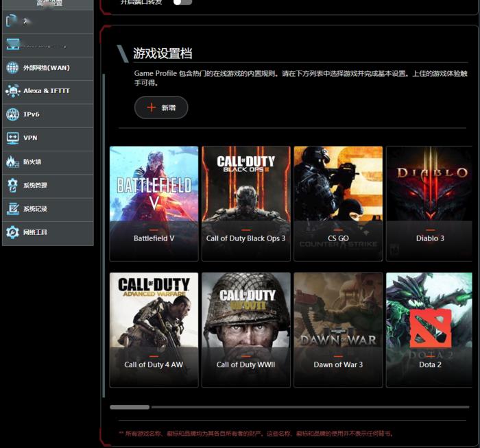Pick the Diablo 3 game profile
Screen dimensions: 480x448
point(430,203)
